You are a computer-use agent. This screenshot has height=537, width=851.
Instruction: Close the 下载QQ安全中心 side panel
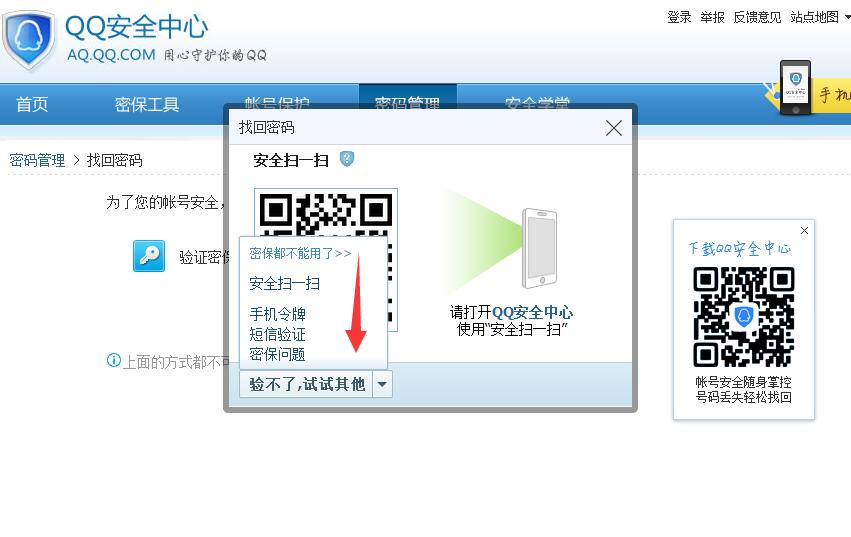click(804, 230)
